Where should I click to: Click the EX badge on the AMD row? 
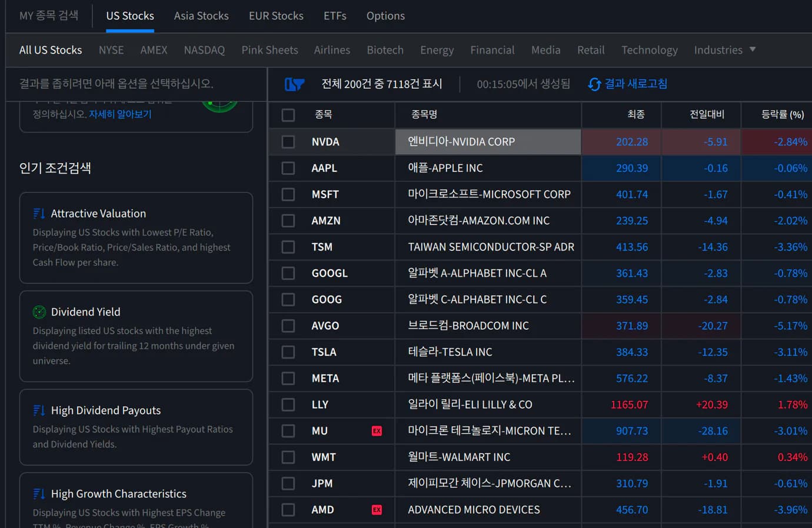click(x=377, y=510)
